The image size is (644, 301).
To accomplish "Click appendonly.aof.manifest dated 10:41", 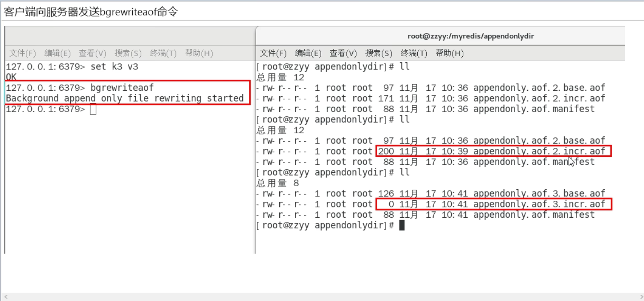I will point(534,215).
